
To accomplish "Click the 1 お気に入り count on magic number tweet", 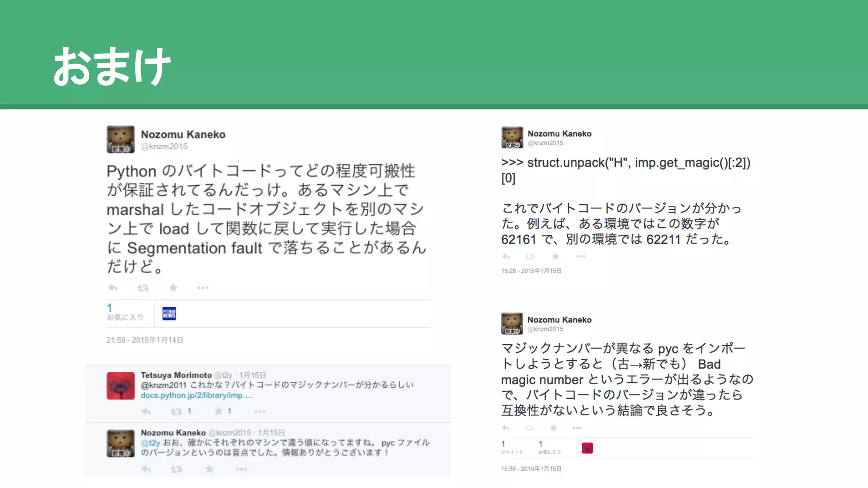I will coord(549,447).
